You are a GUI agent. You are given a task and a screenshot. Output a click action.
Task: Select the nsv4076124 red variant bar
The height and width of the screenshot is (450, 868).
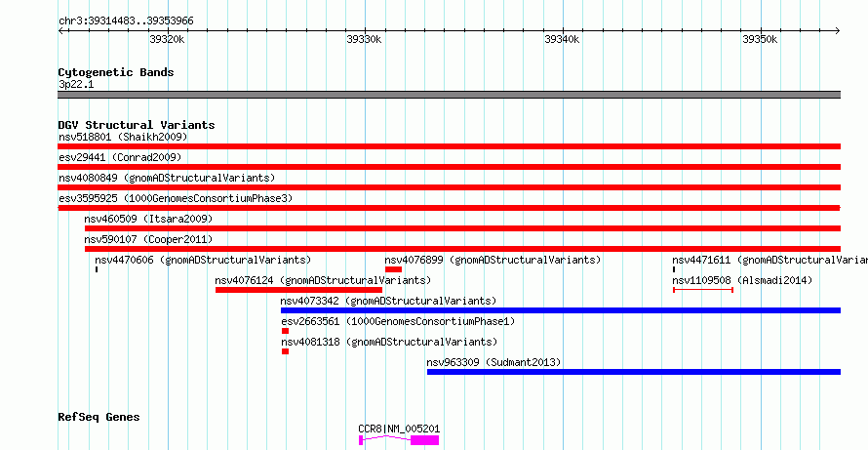click(x=299, y=290)
